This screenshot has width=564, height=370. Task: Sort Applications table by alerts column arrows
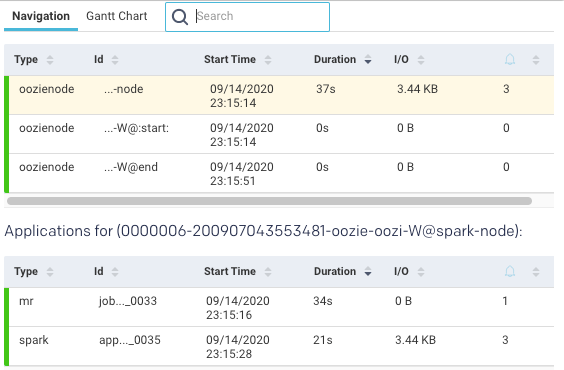pyautogui.click(x=536, y=272)
